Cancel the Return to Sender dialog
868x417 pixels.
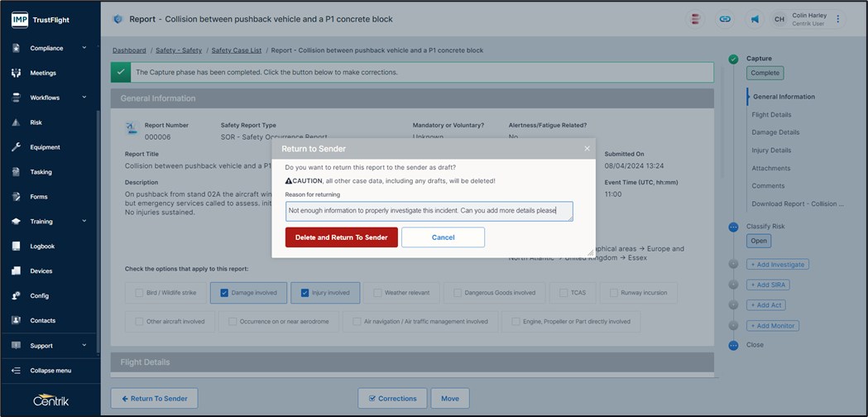coord(443,237)
